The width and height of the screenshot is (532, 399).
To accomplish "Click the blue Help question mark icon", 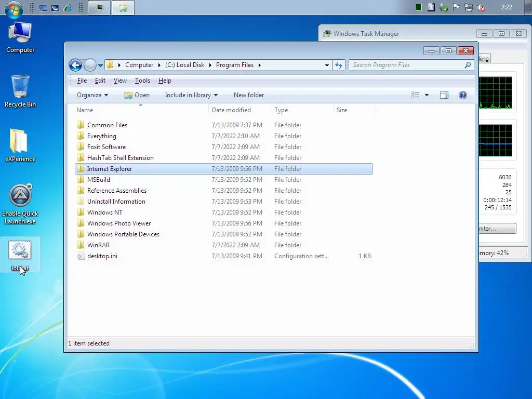I will (463, 95).
